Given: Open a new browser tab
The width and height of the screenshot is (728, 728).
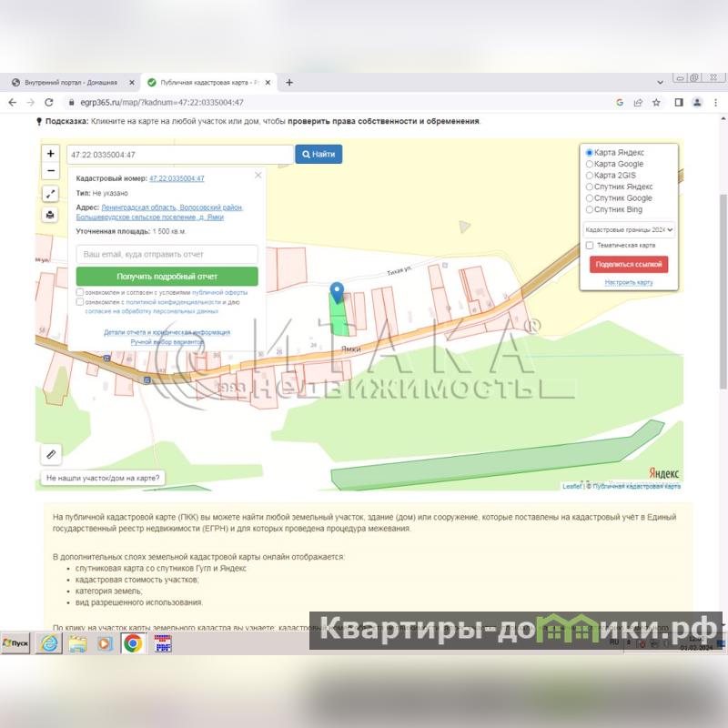Looking at the screenshot, I should click(x=289, y=82).
